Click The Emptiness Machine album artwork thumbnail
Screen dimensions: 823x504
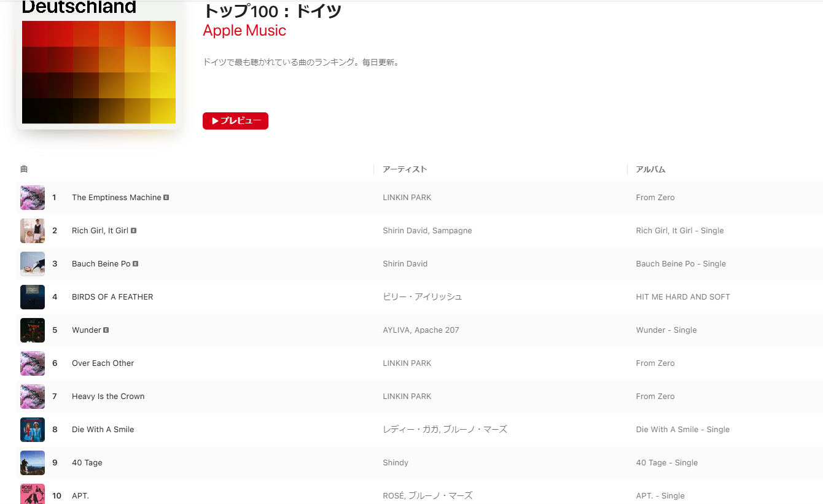point(33,198)
